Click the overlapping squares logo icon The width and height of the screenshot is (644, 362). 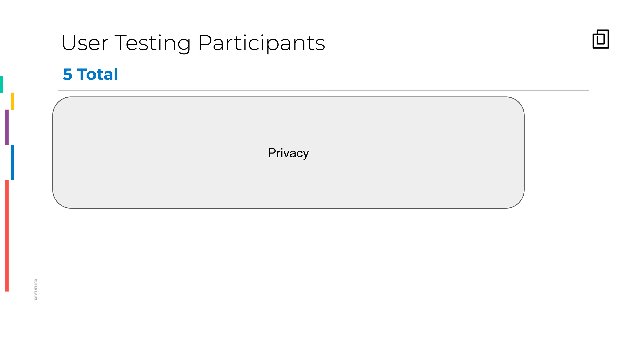601,39
